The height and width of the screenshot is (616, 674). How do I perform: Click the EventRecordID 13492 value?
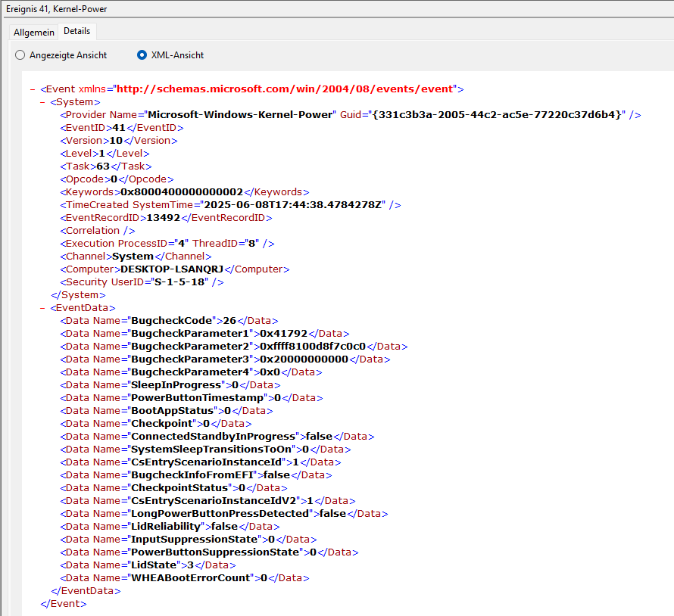pos(164,218)
